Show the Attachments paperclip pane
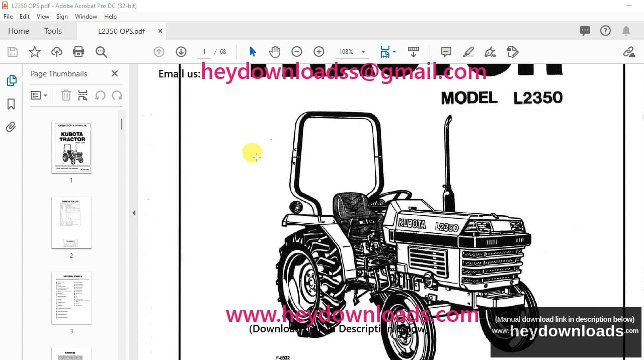This screenshot has height=360, width=644. 11,127
